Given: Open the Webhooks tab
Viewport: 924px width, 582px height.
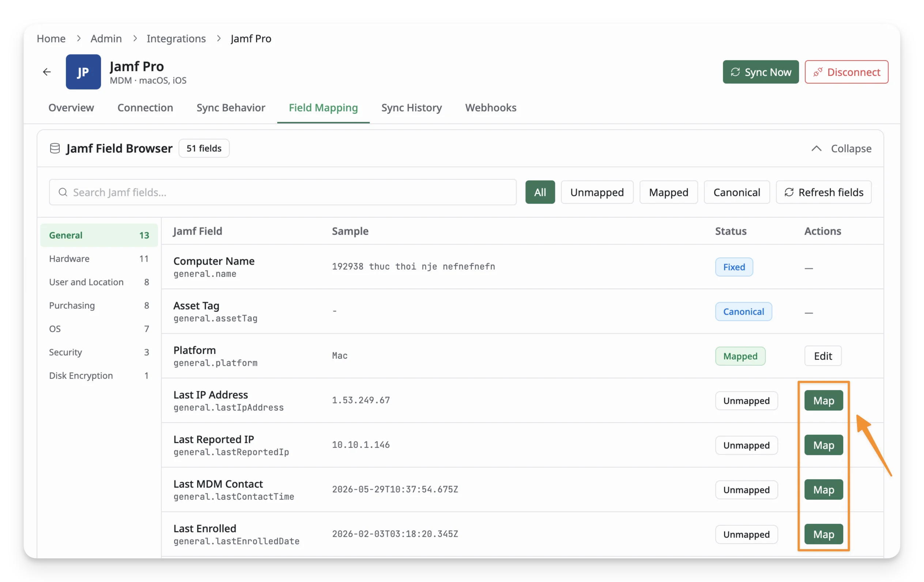Looking at the screenshot, I should point(490,107).
